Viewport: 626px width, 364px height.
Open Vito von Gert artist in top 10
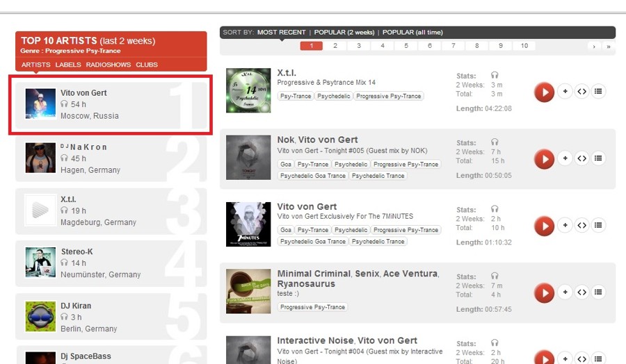pyautogui.click(x=83, y=93)
